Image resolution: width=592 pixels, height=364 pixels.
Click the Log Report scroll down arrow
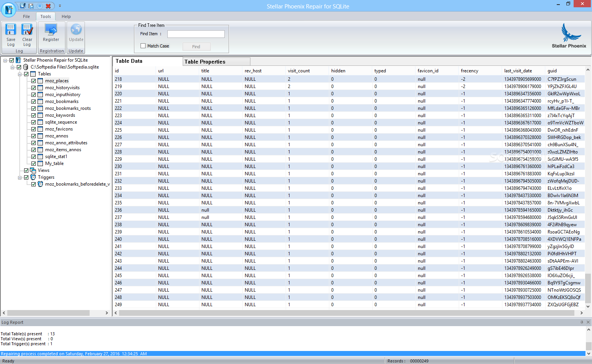click(x=589, y=354)
